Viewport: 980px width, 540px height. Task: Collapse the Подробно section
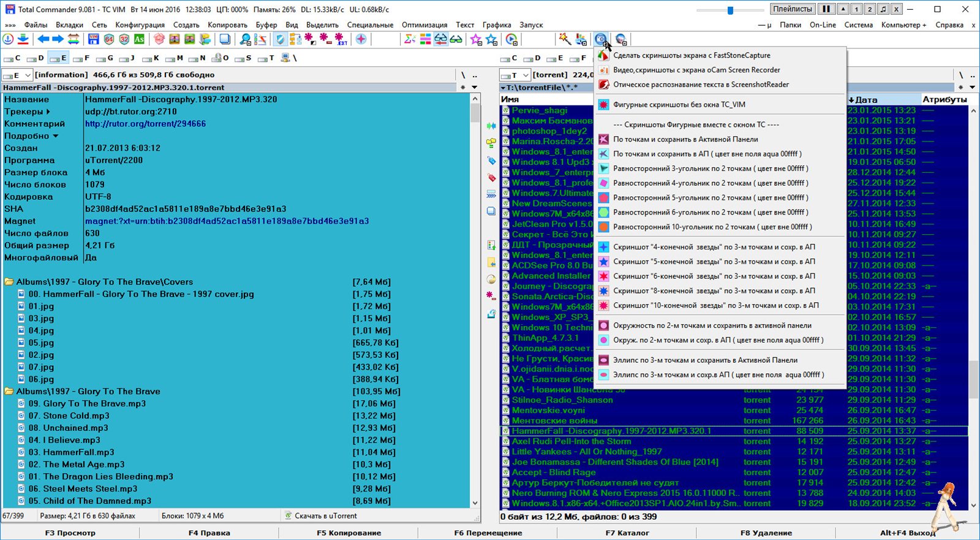(55, 136)
